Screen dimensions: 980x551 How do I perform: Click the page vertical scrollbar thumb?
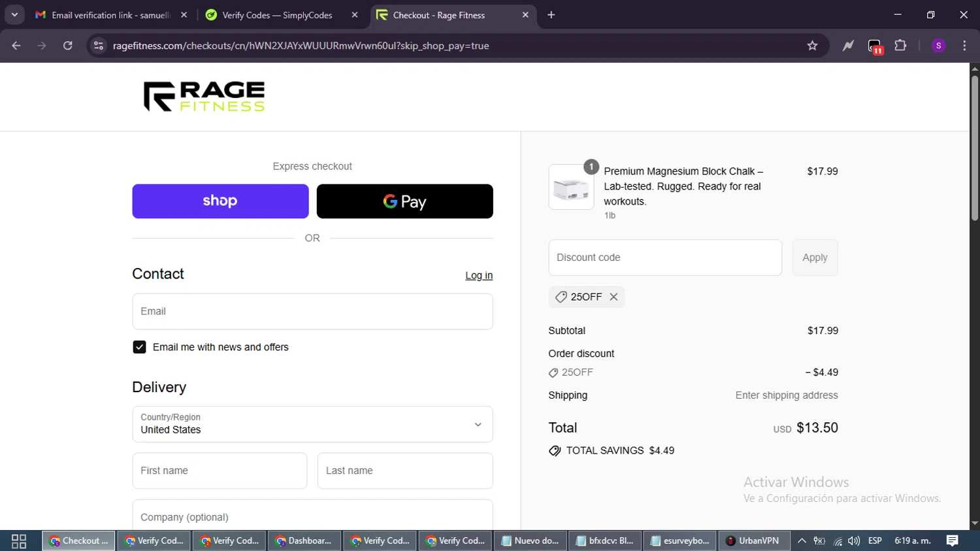[975, 148]
